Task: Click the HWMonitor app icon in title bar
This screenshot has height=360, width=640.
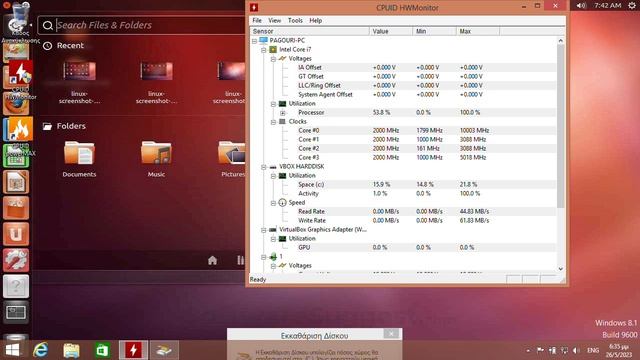Action: [254, 7]
